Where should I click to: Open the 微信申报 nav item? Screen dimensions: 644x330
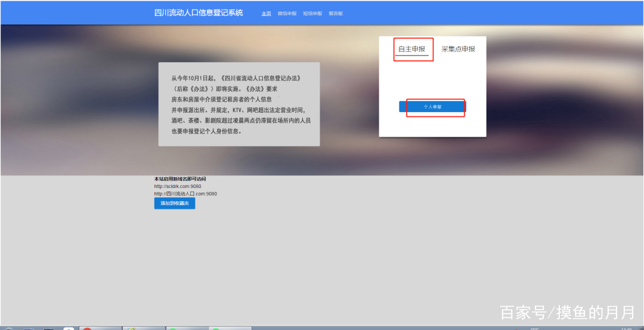(287, 14)
